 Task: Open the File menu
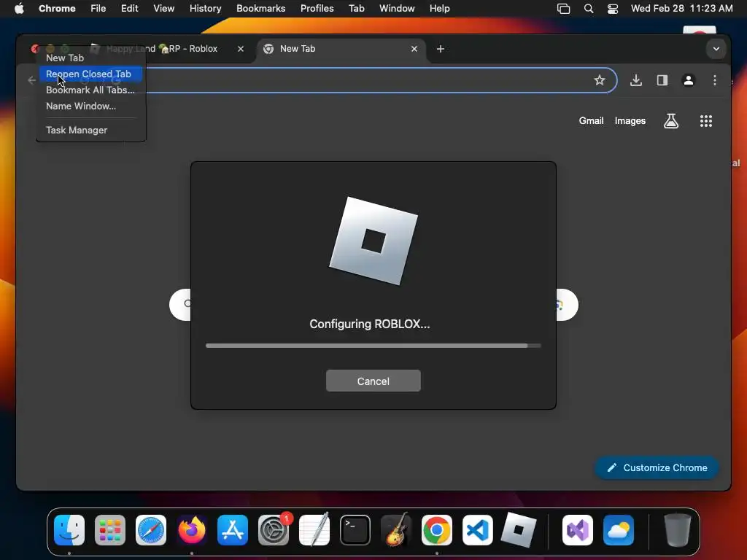tap(98, 9)
